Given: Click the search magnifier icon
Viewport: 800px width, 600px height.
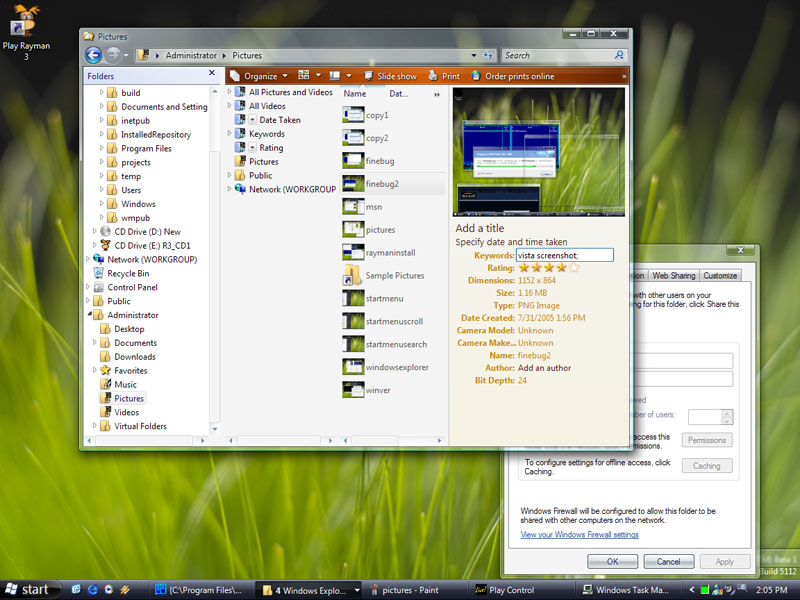Looking at the screenshot, I should pos(619,55).
